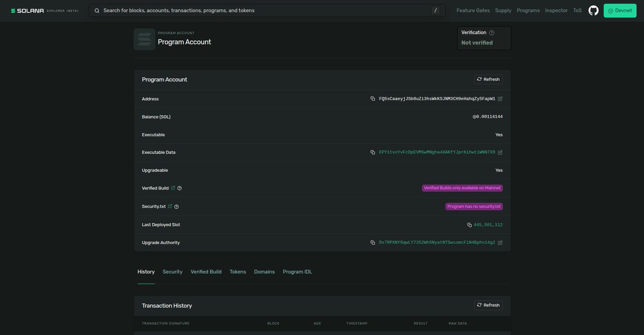
Task: Open the ToS link in the navigation
Action: click(x=577, y=11)
